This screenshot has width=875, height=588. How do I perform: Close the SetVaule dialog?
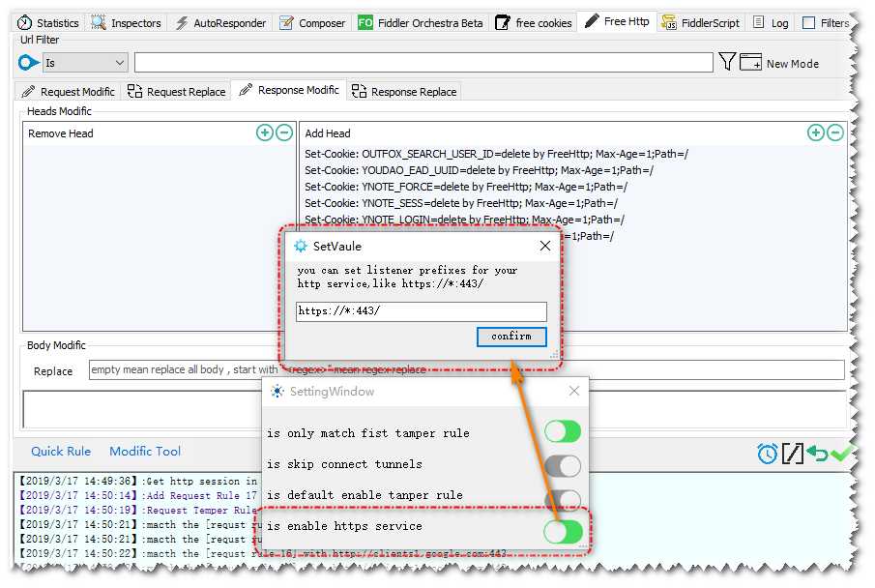pos(545,246)
